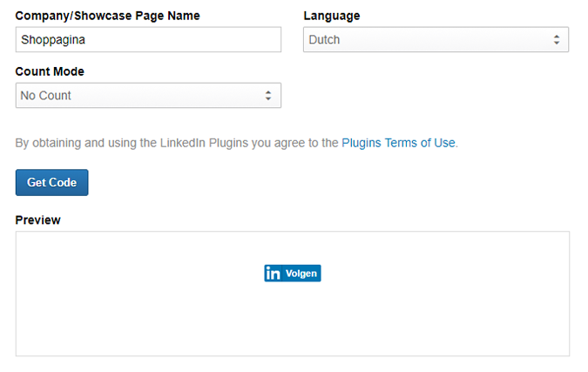Click the 'Volgen' text on the follow button
588x372 pixels.
click(x=301, y=274)
